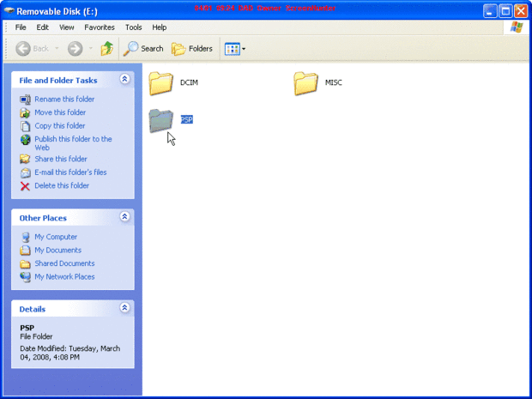
Task: Click the Forward navigation arrow
Action: (75, 49)
